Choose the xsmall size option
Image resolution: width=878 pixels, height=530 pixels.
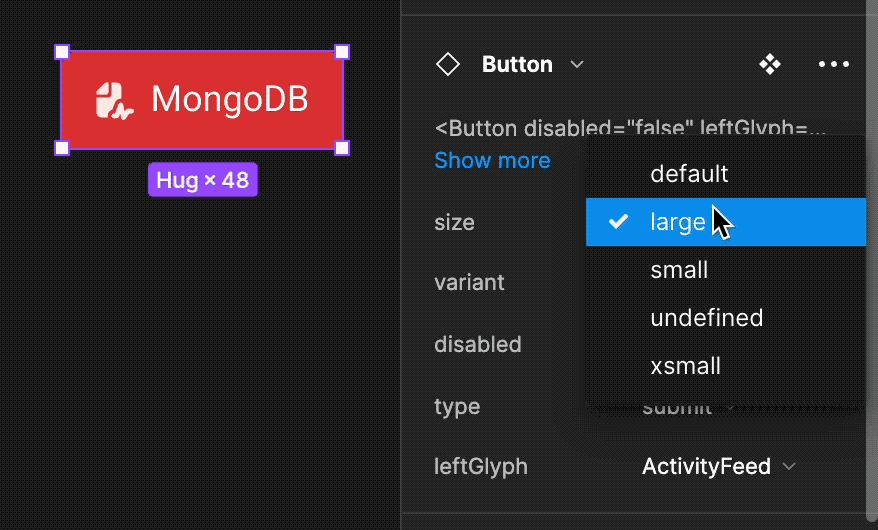click(x=685, y=366)
